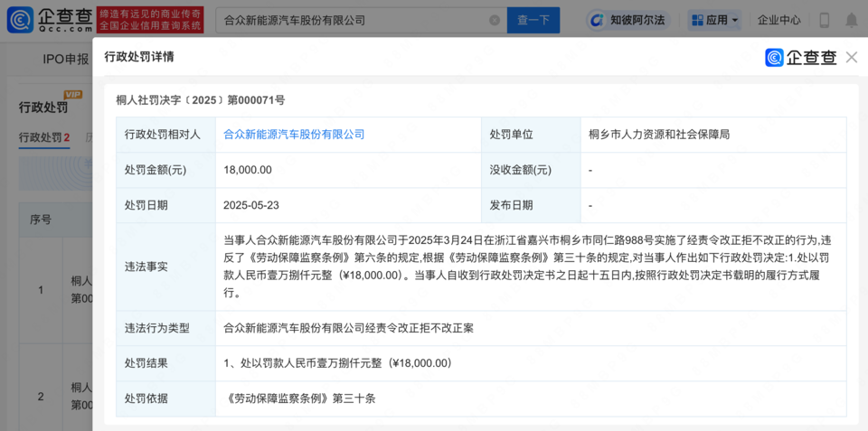Click the penalty date 2025-05-23
The height and width of the screenshot is (431, 868).
click(251, 205)
